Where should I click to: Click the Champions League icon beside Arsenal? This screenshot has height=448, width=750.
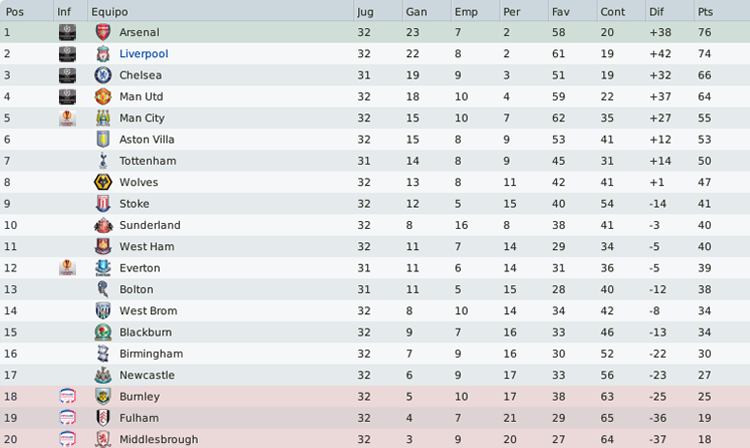coord(67,32)
